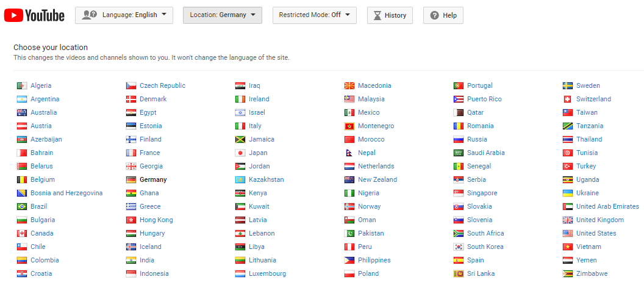Select Saudi Arabia as location

point(486,153)
